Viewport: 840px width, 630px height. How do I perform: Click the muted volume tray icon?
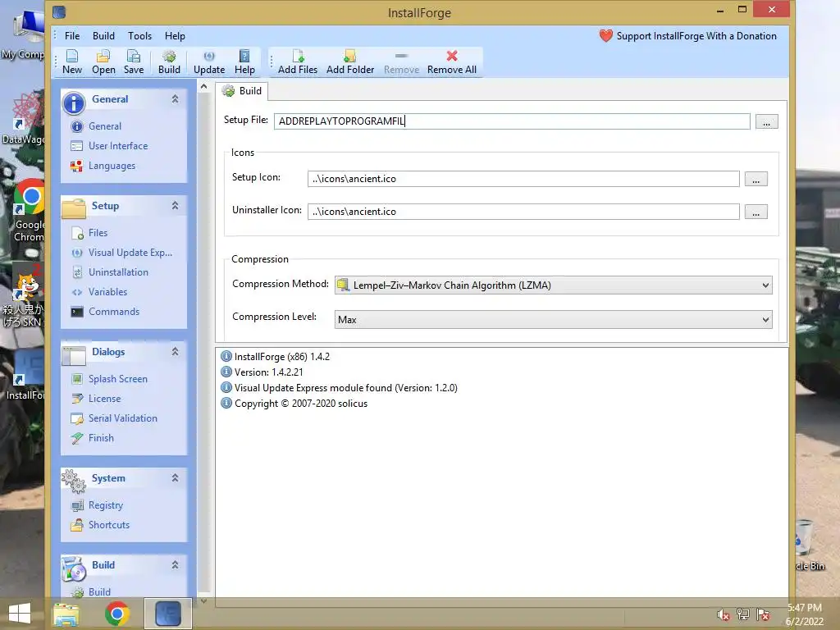point(723,614)
